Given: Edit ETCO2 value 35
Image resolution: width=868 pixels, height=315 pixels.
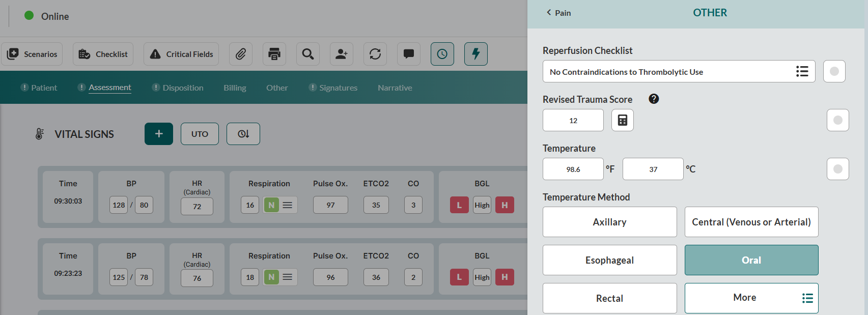Looking at the screenshot, I should coord(376,205).
